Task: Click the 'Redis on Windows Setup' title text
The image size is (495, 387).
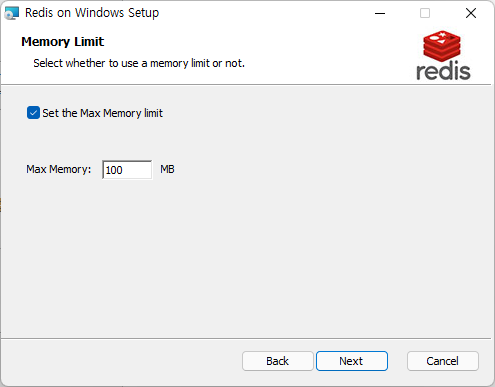Action: [x=92, y=13]
